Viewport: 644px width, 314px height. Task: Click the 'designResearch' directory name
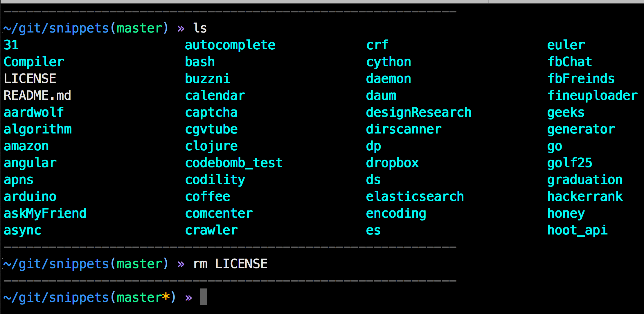click(418, 112)
